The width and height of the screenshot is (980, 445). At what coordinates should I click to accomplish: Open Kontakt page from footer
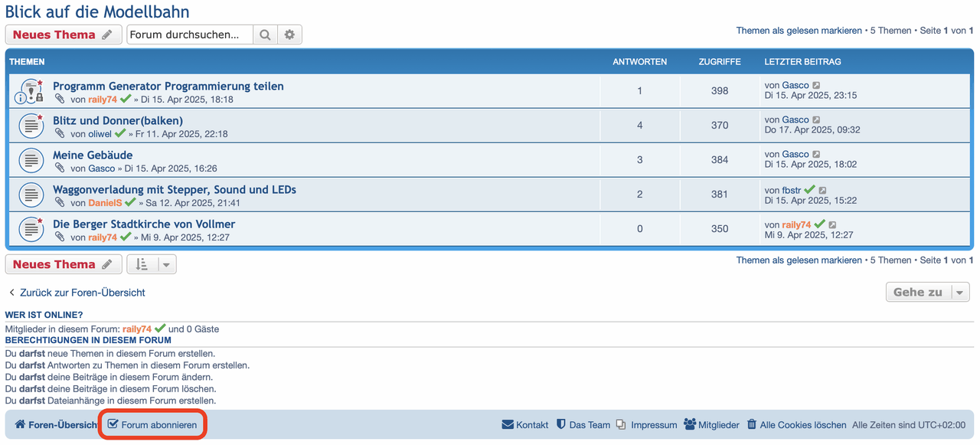point(525,425)
